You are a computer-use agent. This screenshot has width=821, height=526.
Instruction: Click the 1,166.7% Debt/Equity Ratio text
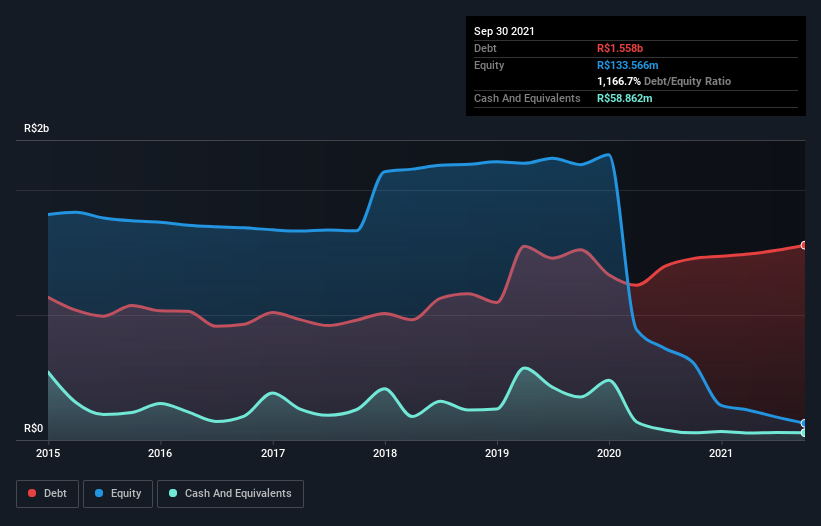click(664, 82)
